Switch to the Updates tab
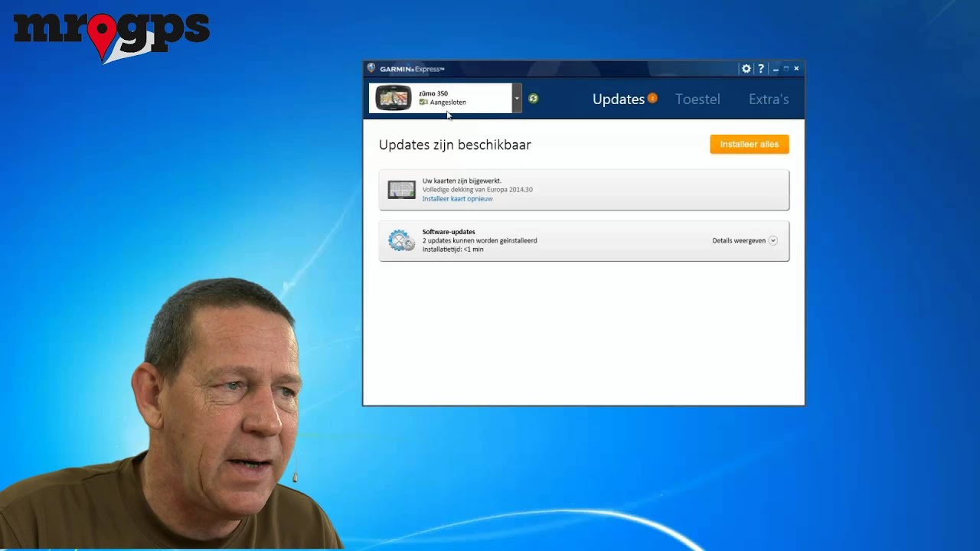This screenshot has width=980, height=551. pos(619,99)
